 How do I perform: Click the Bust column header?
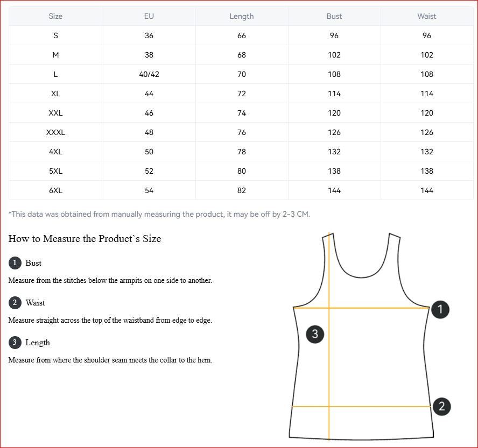(x=334, y=16)
